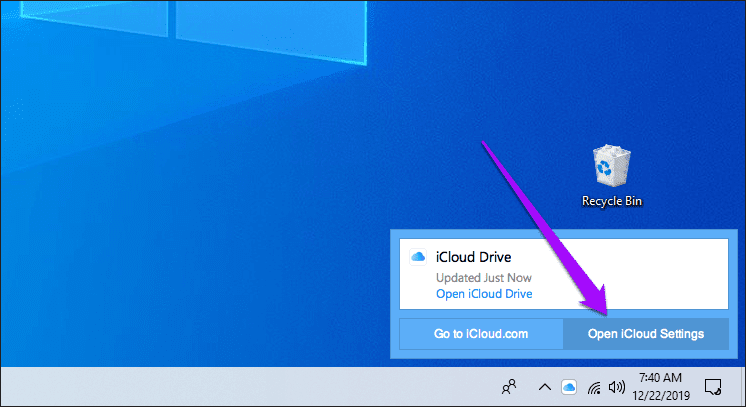This screenshot has height=407, width=746.
Task: Click the Updated Just Now status text
Action: click(x=484, y=278)
